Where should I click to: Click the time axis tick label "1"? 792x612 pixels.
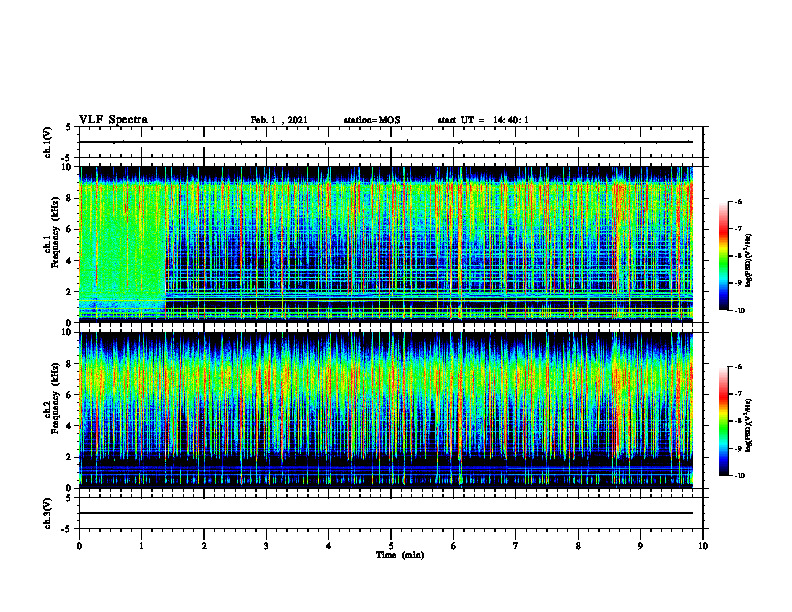click(x=141, y=546)
